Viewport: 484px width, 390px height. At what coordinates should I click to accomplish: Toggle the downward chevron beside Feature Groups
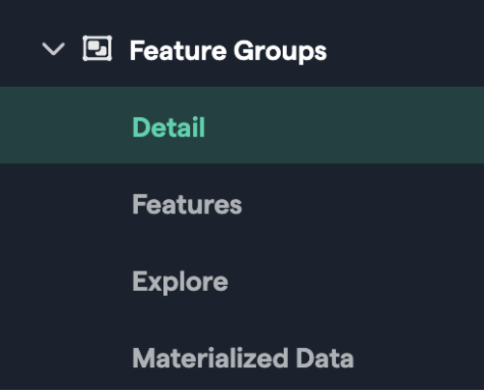click(53, 49)
